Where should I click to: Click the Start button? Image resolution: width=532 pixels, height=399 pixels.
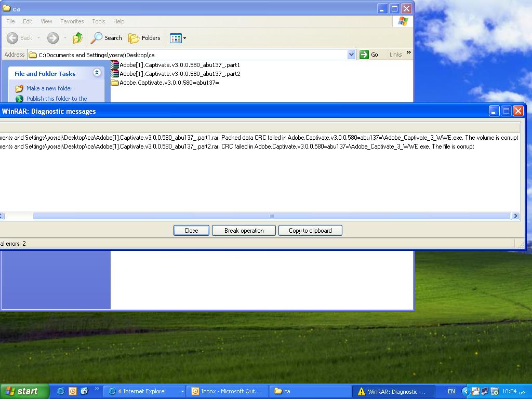24,391
